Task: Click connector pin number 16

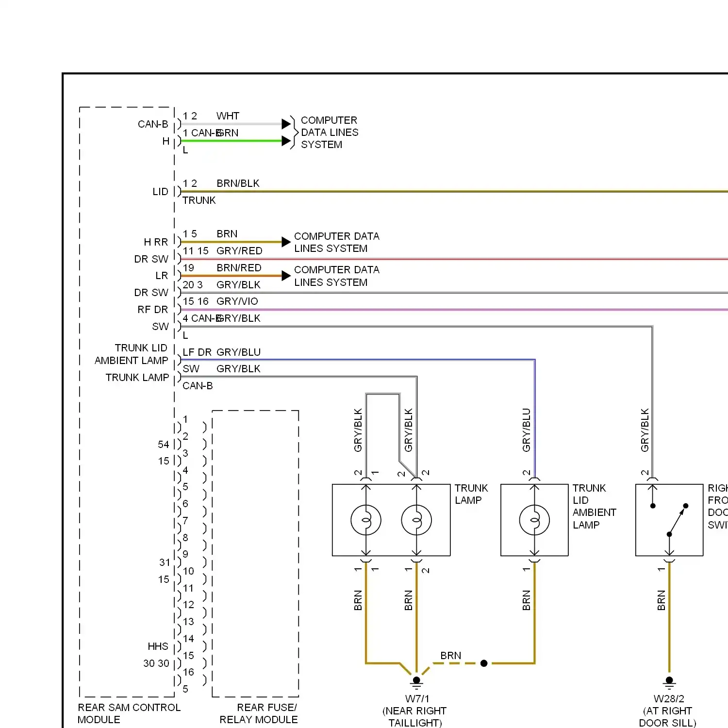Action: (188, 672)
